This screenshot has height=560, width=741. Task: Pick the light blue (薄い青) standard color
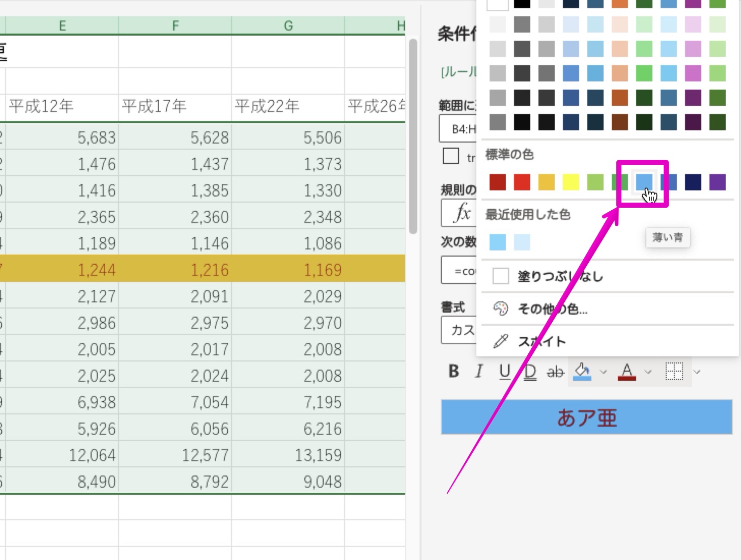point(644,182)
